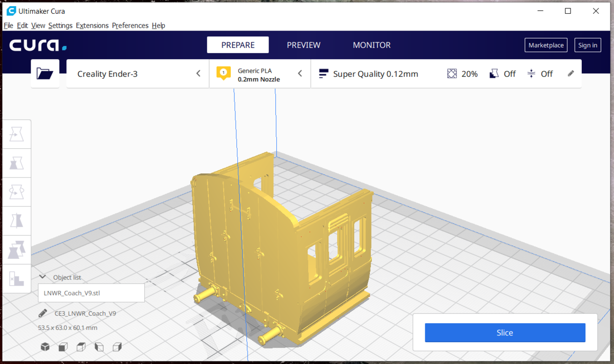Click the pencil icon to edit print settings
The image size is (614, 364).
click(571, 74)
